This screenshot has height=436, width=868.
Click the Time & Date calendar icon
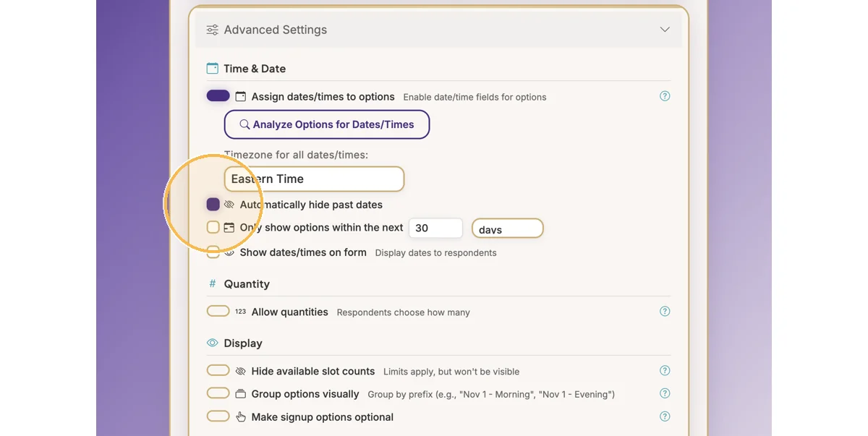(212, 69)
